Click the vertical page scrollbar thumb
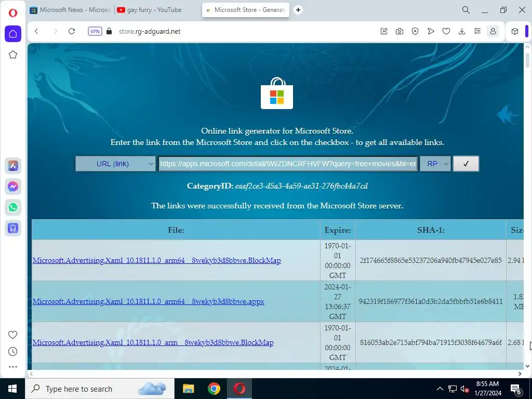532x399 pixels. (x=527, y=59)
